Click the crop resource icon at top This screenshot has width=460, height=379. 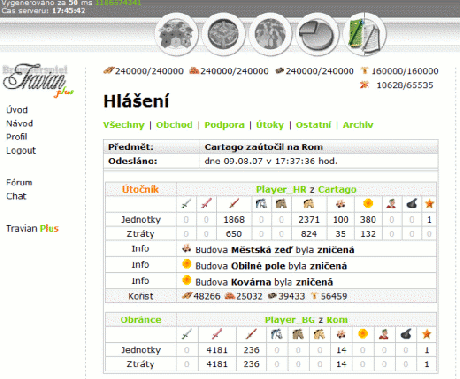tap(365, 71)
